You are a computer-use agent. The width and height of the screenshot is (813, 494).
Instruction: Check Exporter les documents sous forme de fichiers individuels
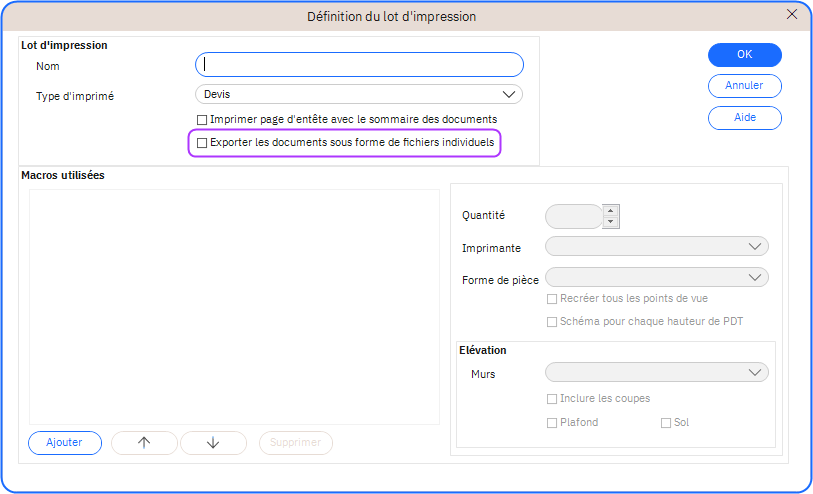(x=202, y=143)
